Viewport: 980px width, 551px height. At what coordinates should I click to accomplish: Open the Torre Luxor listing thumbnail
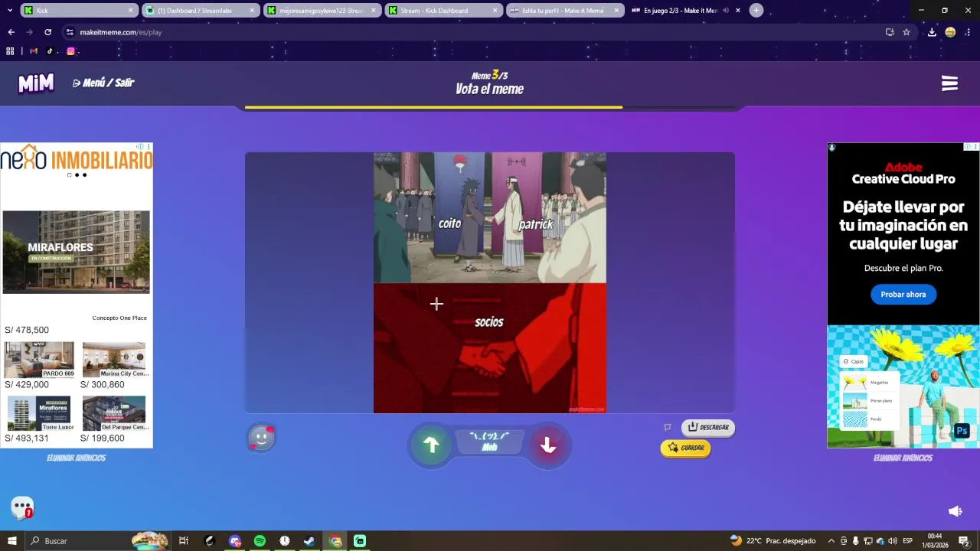click(39, 413)
